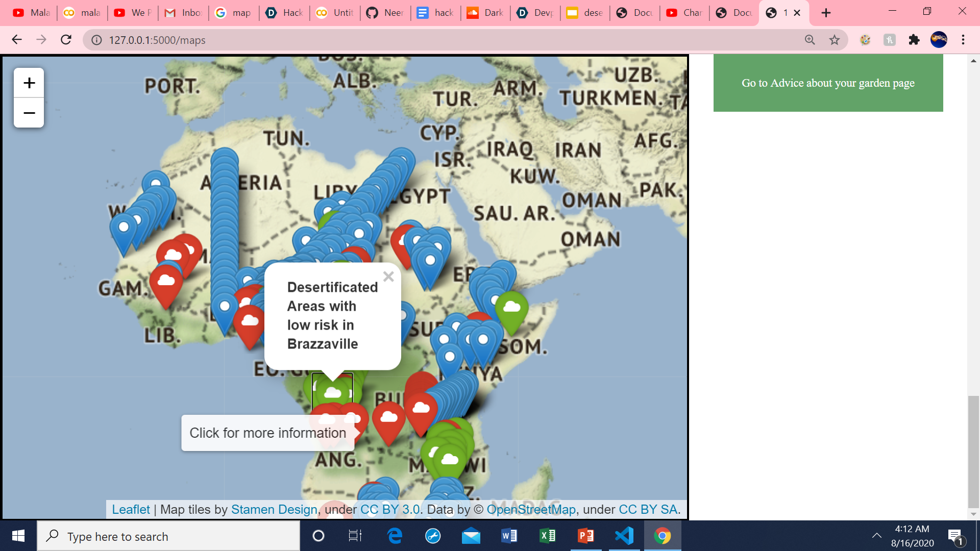The height and width of the screenshot is (551, 980).
Task: Close the Brazzaville popup with the X
Action: 388,277
